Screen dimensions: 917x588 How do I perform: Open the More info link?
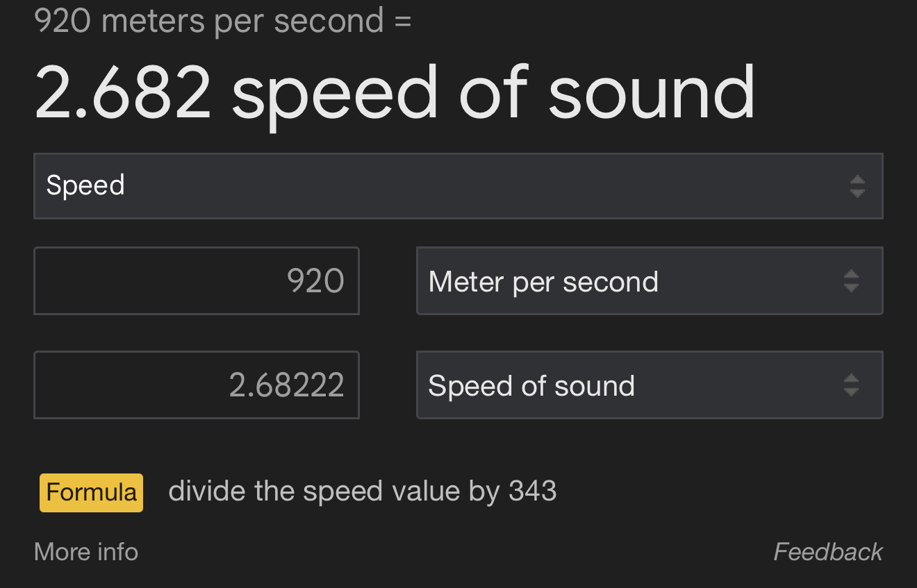click(x=86, y=552)
